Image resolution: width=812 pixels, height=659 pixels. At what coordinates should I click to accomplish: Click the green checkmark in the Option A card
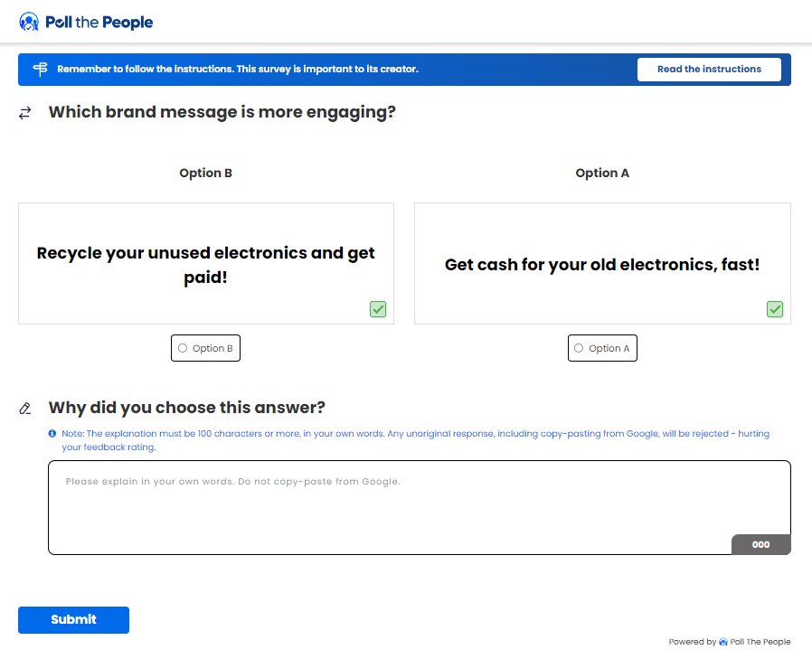[x=775, y=309]
